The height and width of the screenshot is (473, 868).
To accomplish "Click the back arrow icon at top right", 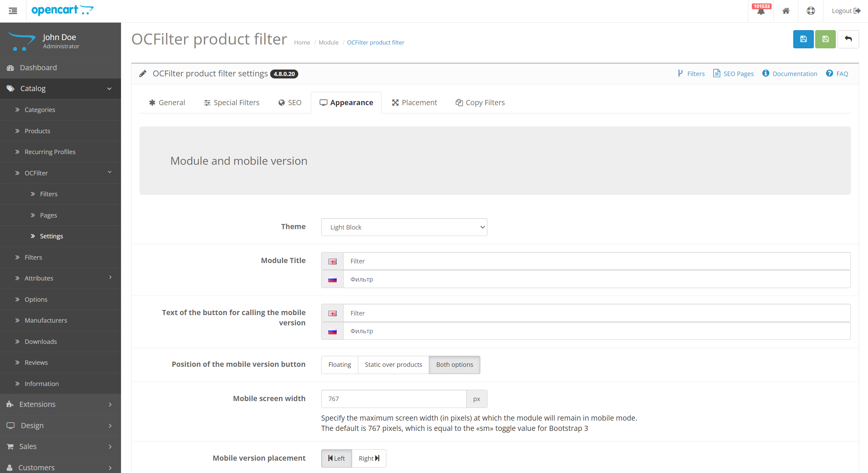I will (848, 39).
